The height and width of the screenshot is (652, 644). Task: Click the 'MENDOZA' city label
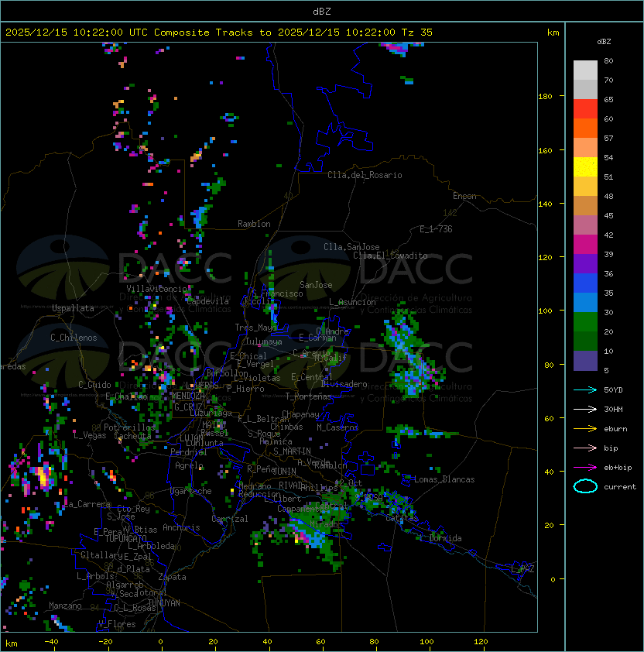coord(188,396)
